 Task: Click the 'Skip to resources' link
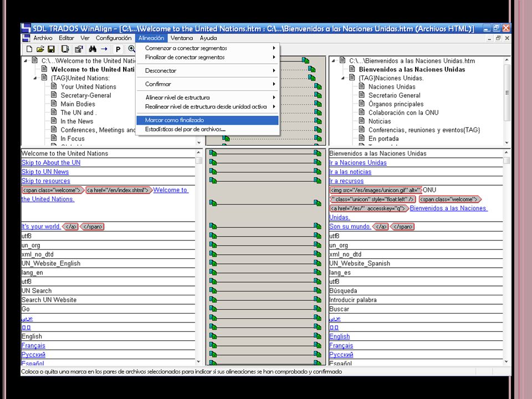(46, 181)
